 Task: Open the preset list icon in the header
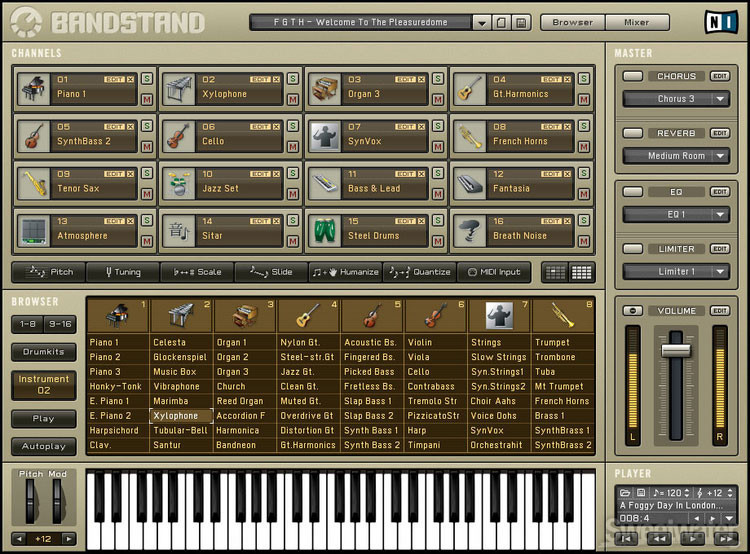click(x=521, y=22)
